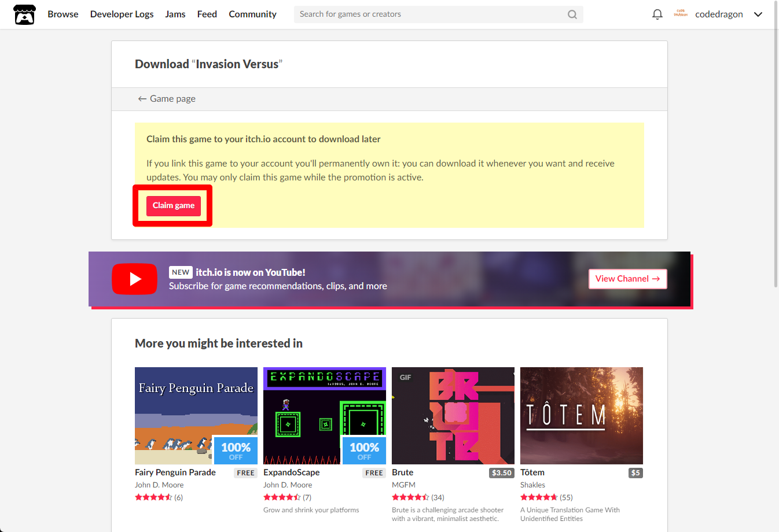The height and width of the screenshot is (532, 779).
Task: Click the $3.50 price tag on Brute
Action: tap(502, 473)
